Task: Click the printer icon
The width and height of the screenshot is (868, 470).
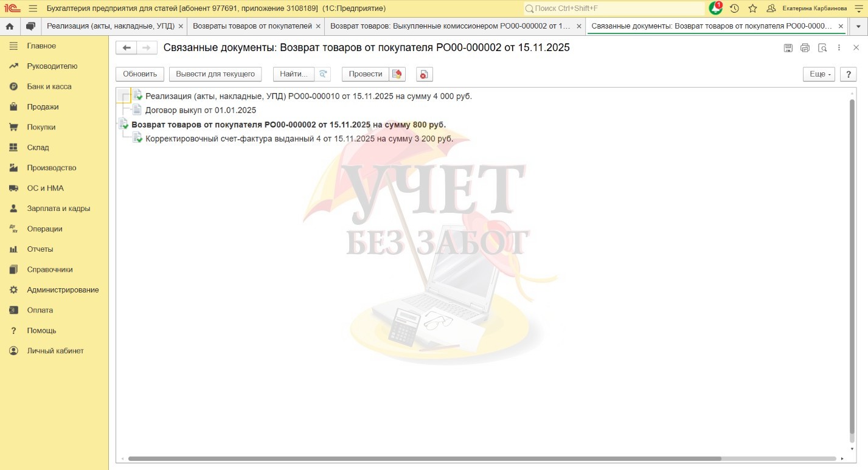Action: (x=805, y=48)
